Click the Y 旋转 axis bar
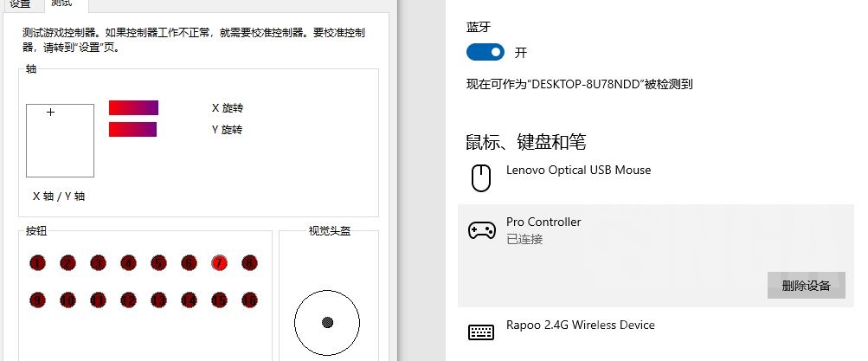The image size is (868, 361). coord(133,129)
